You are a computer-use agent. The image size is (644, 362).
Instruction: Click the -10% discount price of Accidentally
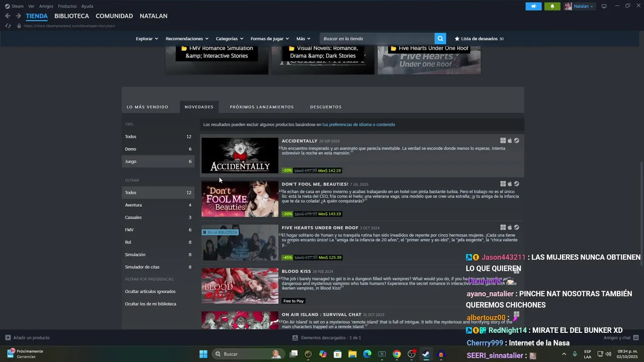pyautogui.click(x=312, y=170)
